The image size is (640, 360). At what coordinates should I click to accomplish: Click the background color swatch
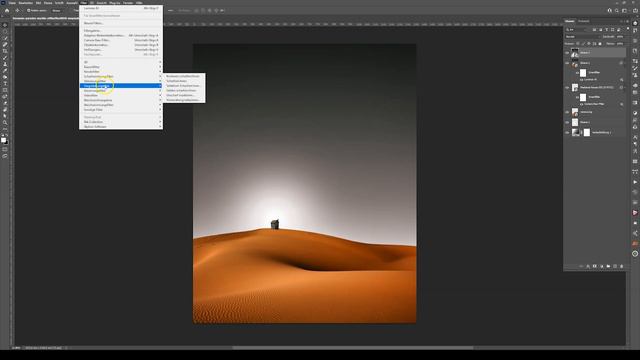[6, 142]
